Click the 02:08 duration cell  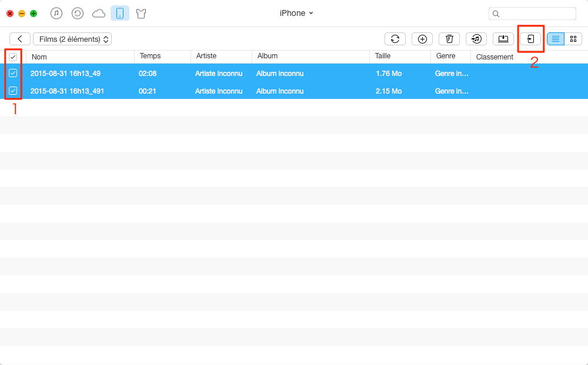(x=148, y=74)
